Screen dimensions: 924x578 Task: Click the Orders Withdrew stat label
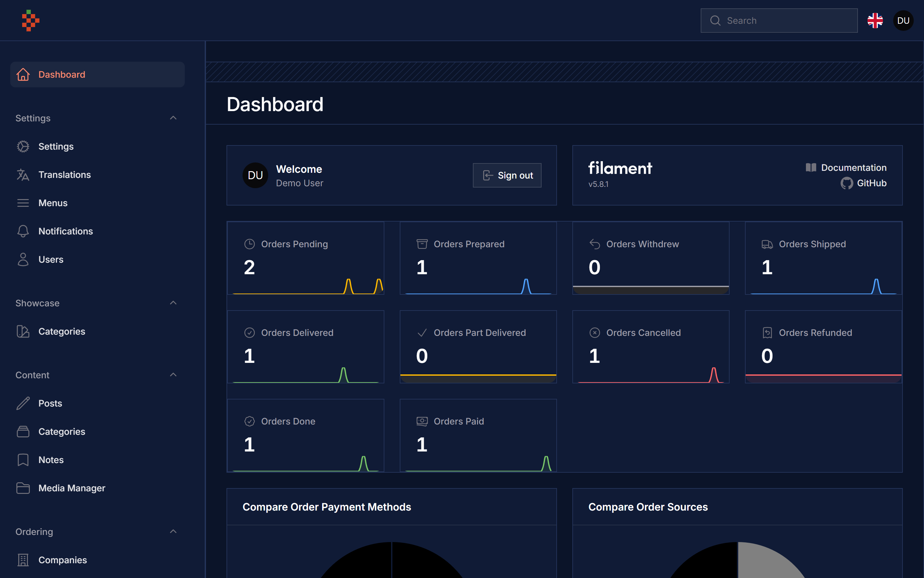pyautogui.click(x=643, y=244)
